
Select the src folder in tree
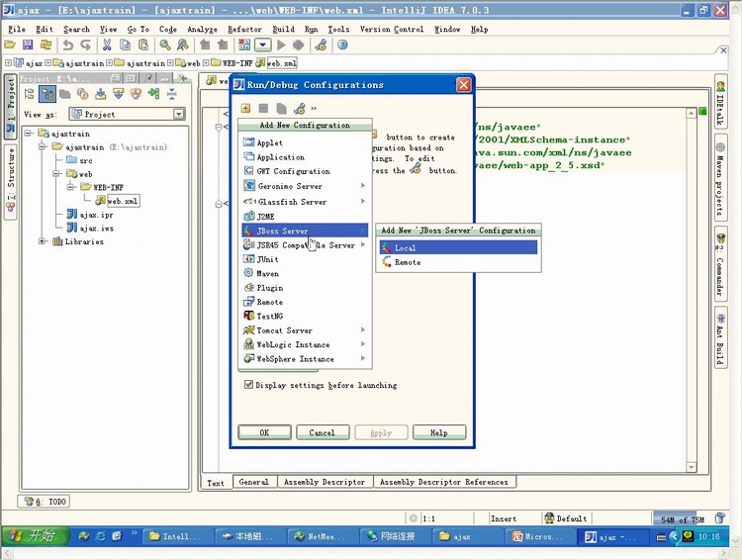tap(79, 160)
